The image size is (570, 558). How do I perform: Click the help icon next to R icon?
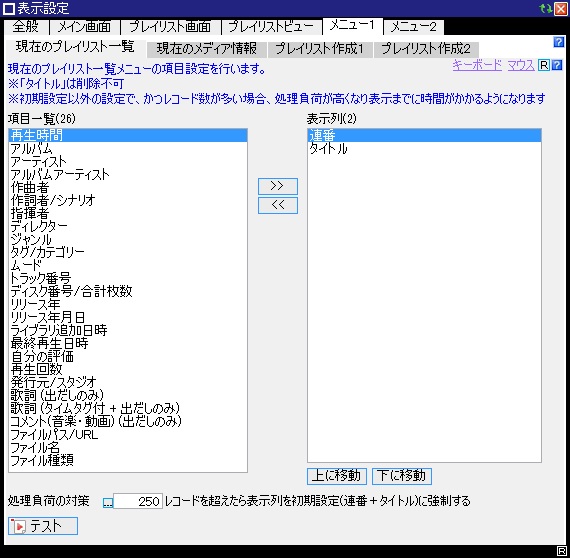pyautogui.click(x=557, y=65)
